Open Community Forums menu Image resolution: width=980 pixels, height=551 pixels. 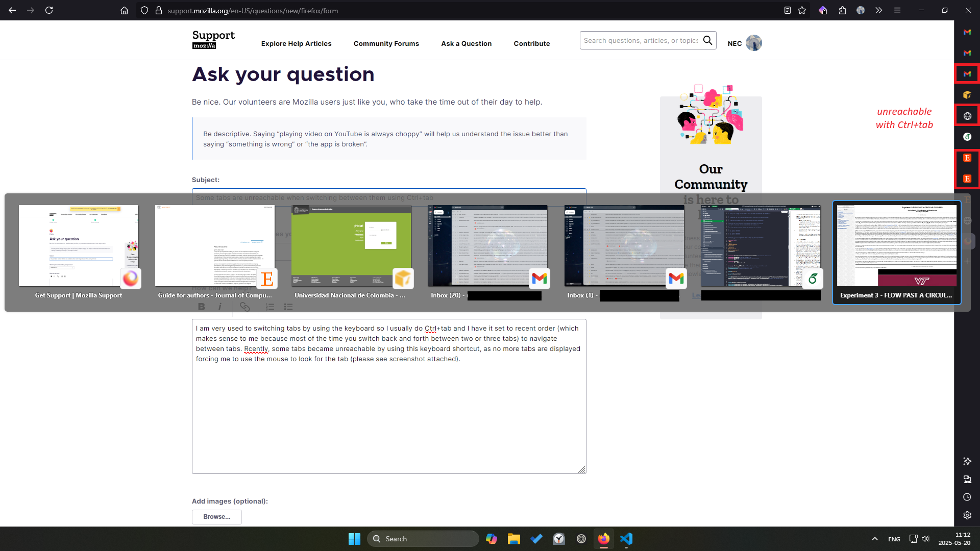[386, 44]
